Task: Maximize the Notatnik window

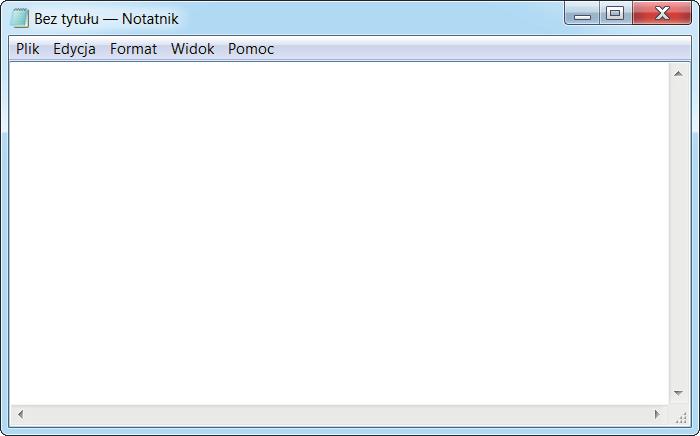Action: pyautogui.click(x=615, y=13)
